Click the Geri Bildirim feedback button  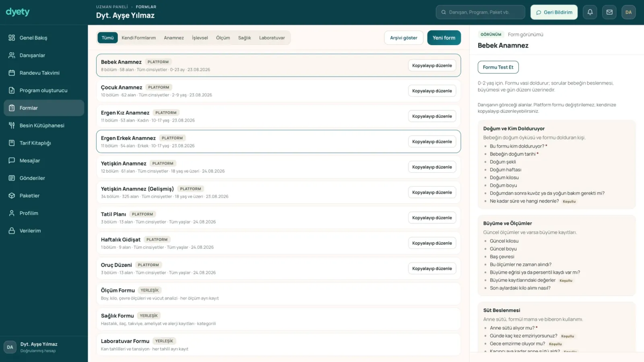point(554,12)
